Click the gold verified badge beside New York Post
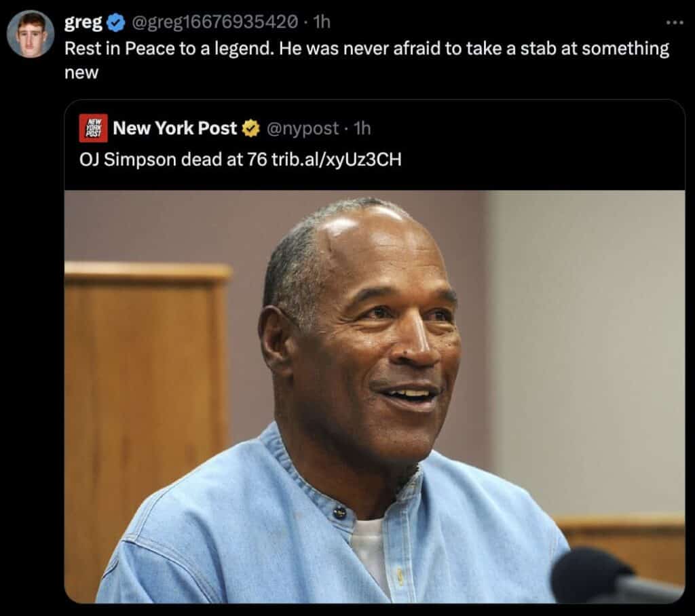This screenshot has width=695, height=616. [x=251, y=128]
